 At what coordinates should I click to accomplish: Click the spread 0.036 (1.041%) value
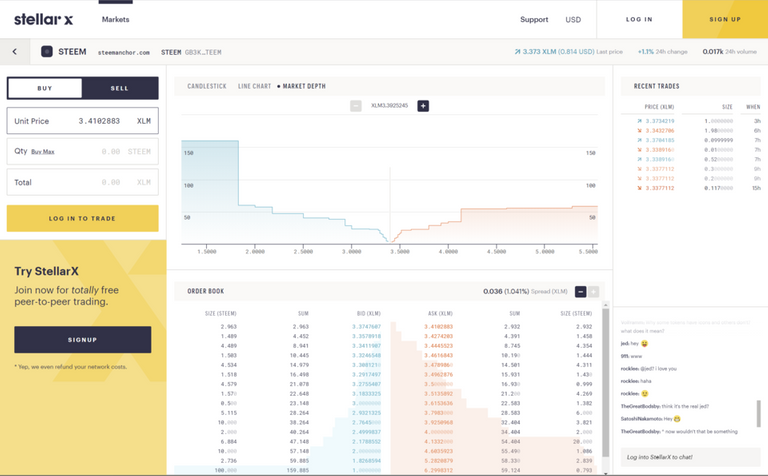pos(506,291)
